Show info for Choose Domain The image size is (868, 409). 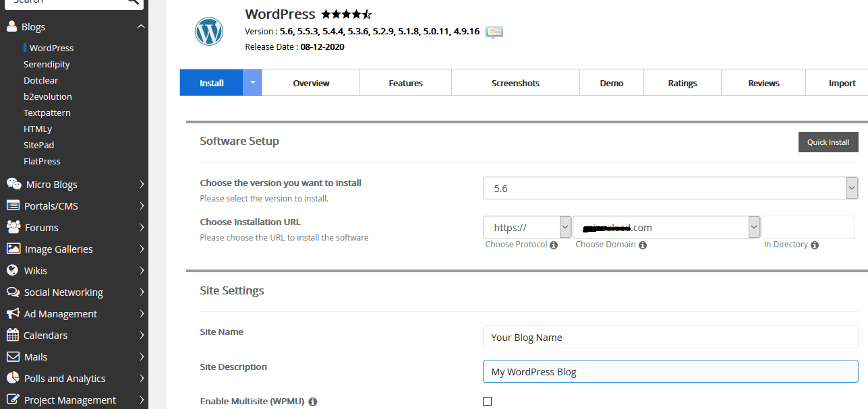(x=643, y=245)
